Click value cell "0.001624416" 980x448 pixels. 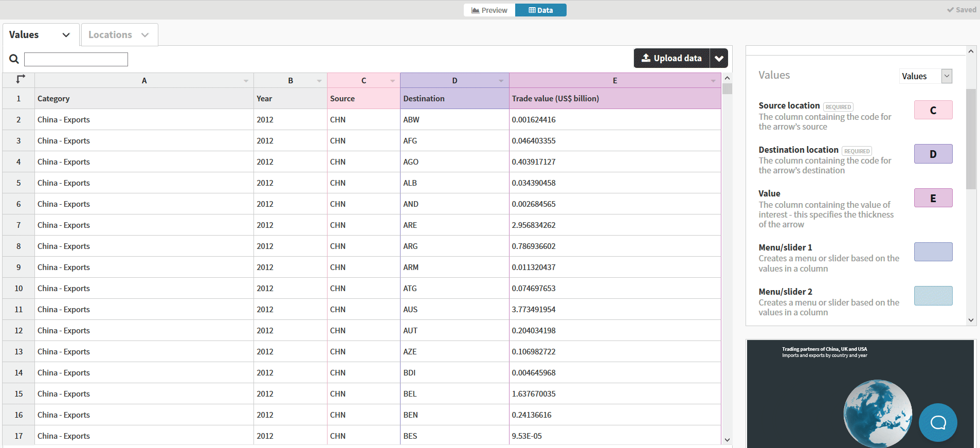click(x=615, y=119)
